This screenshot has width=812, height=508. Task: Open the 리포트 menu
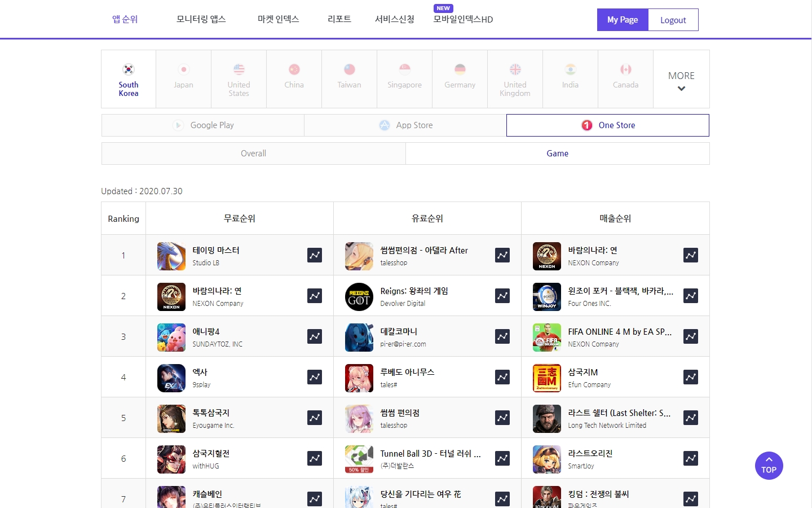coord(339,19)
